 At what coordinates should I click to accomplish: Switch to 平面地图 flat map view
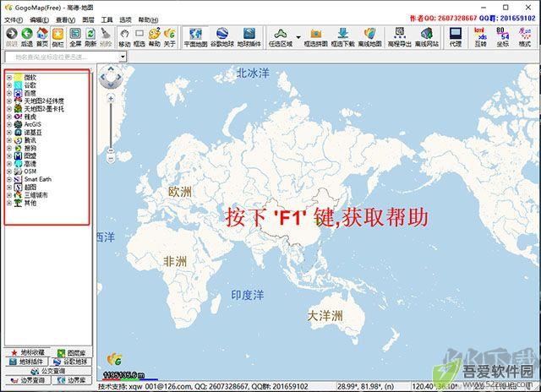point(195,37)
